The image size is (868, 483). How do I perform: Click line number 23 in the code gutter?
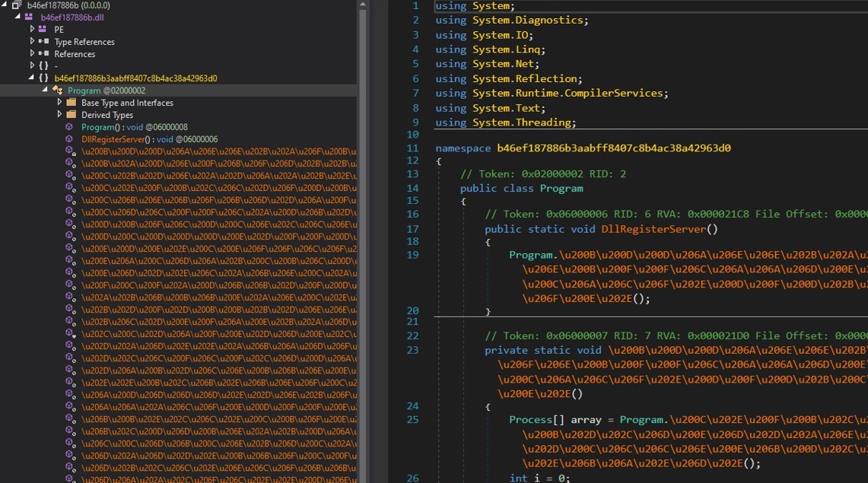pyautogui.click(x=413, y=350)
